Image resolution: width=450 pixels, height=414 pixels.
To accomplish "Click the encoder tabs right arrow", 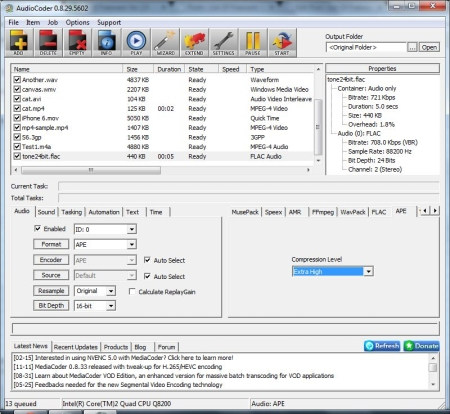I will [435, 211].
